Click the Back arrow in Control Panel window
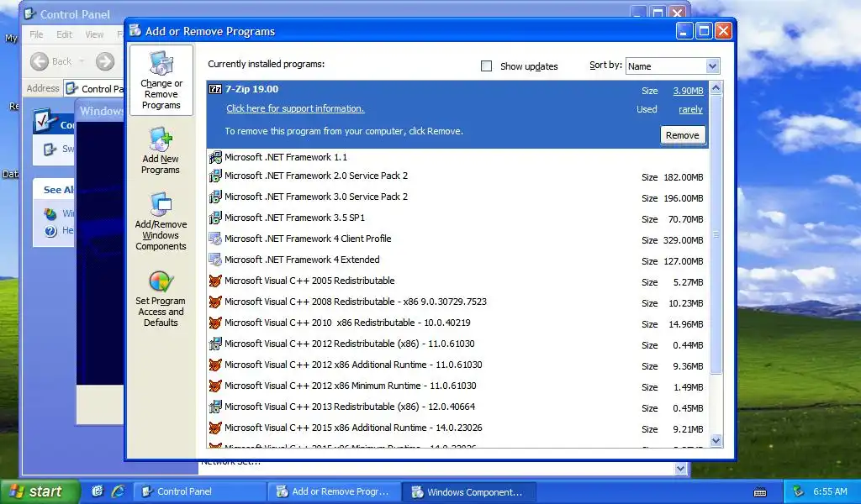The height and width of the screenshot is (504, 861). coord(39,61)
